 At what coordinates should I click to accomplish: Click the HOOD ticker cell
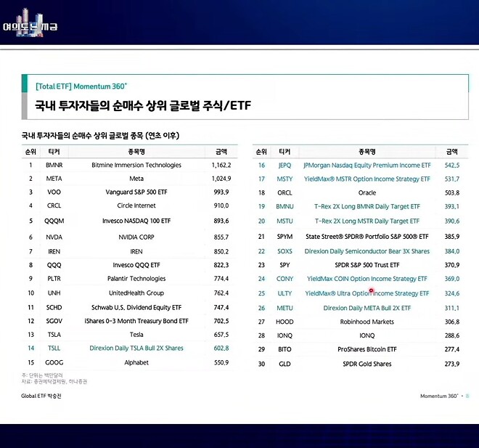(x=284, y=322)
